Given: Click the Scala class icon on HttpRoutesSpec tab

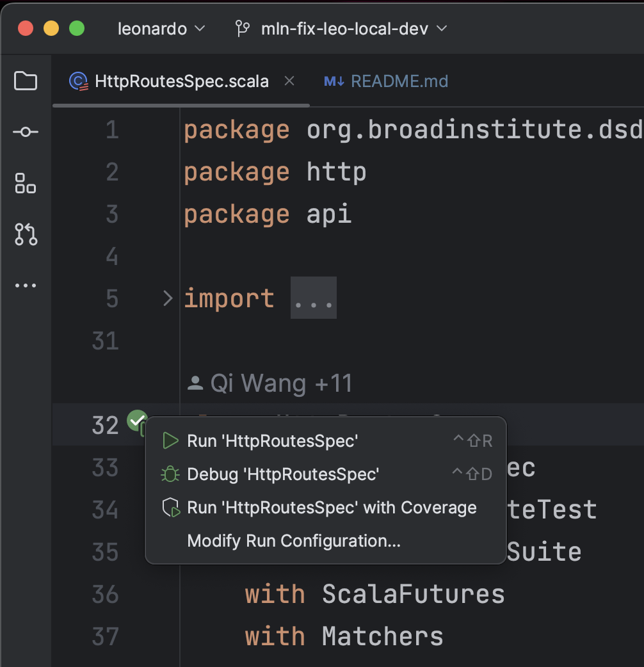Looking at the screenshot, I should click(78, 81).
